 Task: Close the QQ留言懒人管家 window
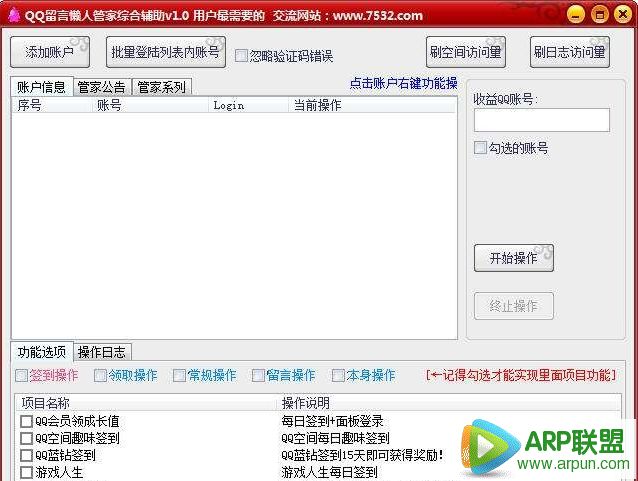click(x=623, y=15)
